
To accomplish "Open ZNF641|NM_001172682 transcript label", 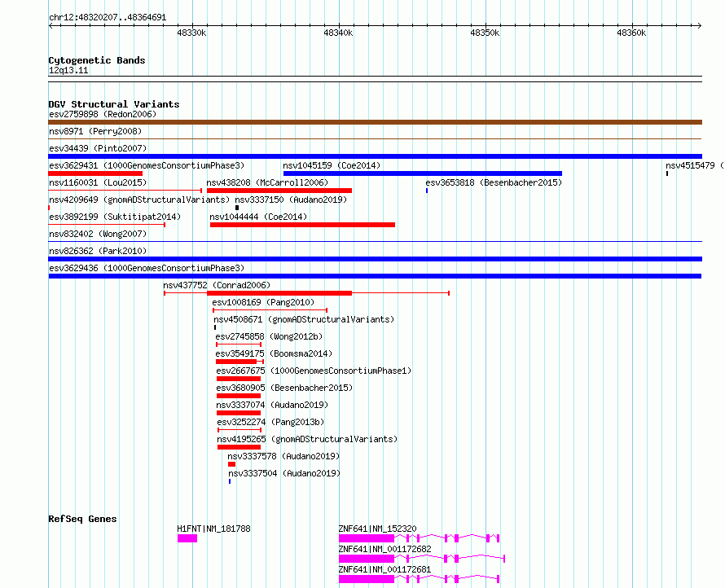I will [384, 549].
